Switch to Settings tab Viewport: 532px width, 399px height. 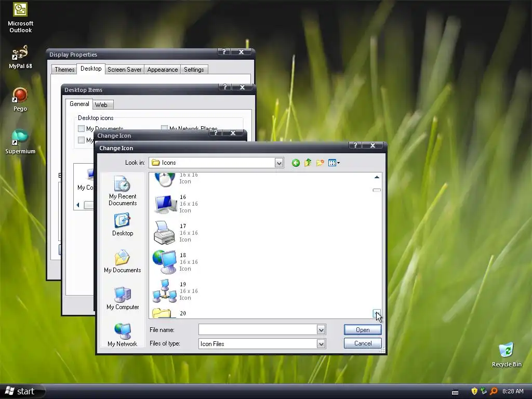[x=194, y=70]
